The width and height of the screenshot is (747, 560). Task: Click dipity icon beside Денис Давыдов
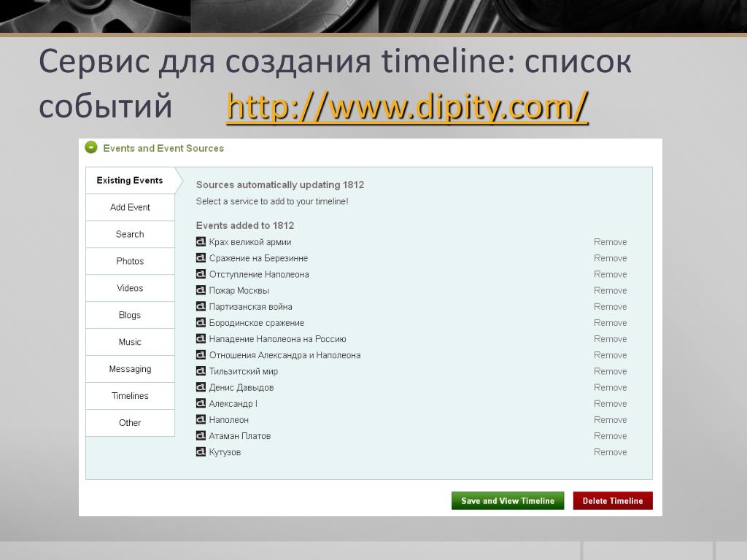[201, 387]
